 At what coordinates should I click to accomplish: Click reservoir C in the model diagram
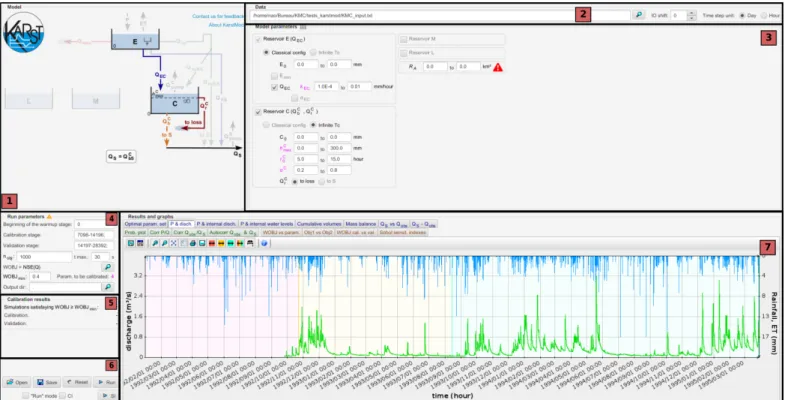pos(174,101)
